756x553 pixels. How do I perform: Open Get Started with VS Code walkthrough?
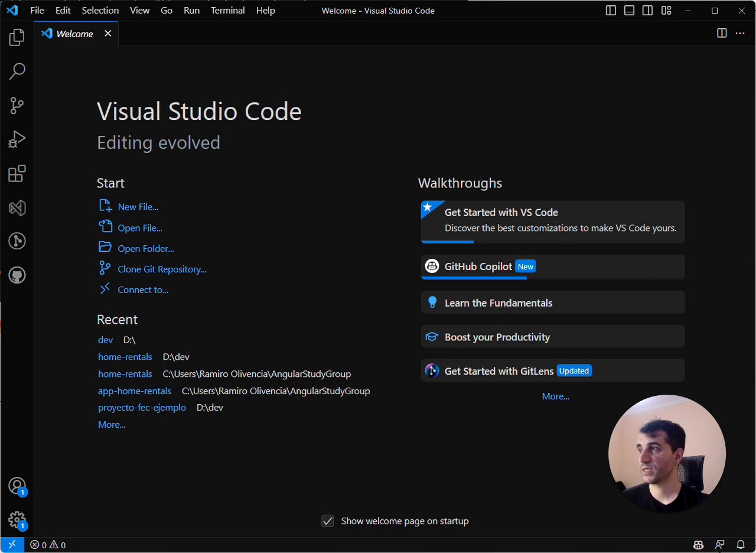tap(553, 222)
